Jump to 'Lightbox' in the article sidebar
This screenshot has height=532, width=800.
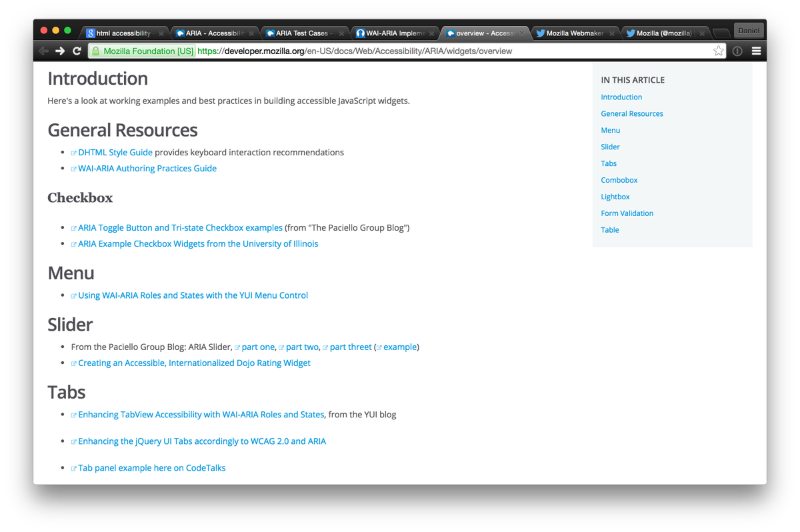(615, 197)
